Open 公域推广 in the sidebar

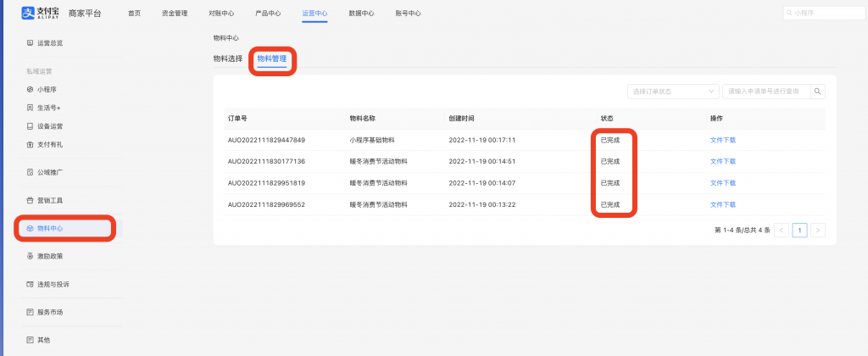[x=50, y=172]
